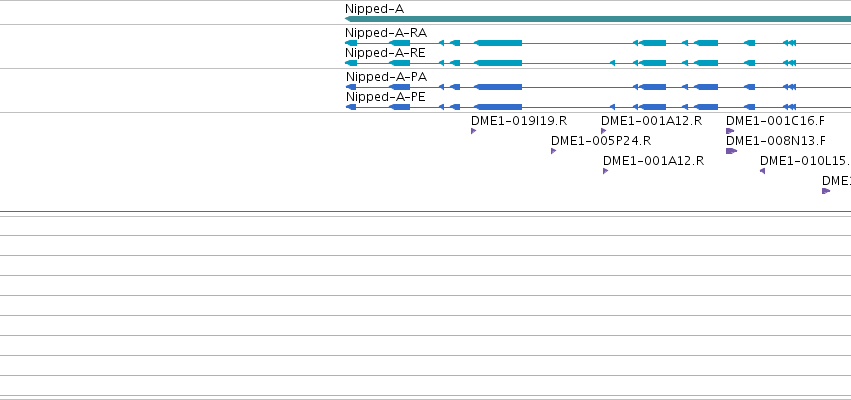Click the Nipped-A gene label
Image resolution: width=851 pixels, height=400 pixels.
(x=374, y=9)
